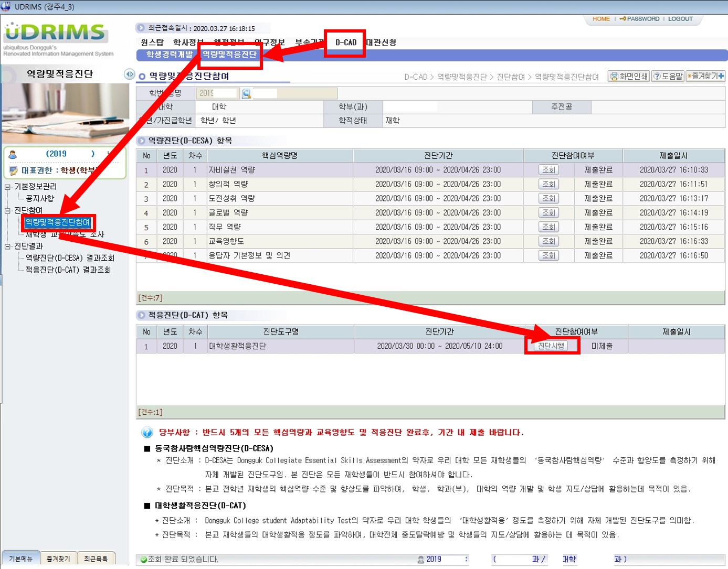This screenshot has height=569, width=728.
Task: Click the student ID input field
Action: (217, 93)
